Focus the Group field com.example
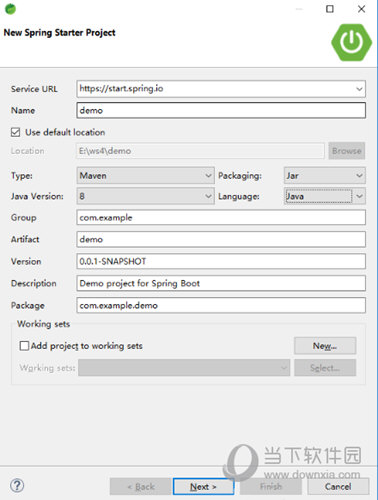Image resolution: width=378 pixels, height=500 pixels. tap(221, 218)
